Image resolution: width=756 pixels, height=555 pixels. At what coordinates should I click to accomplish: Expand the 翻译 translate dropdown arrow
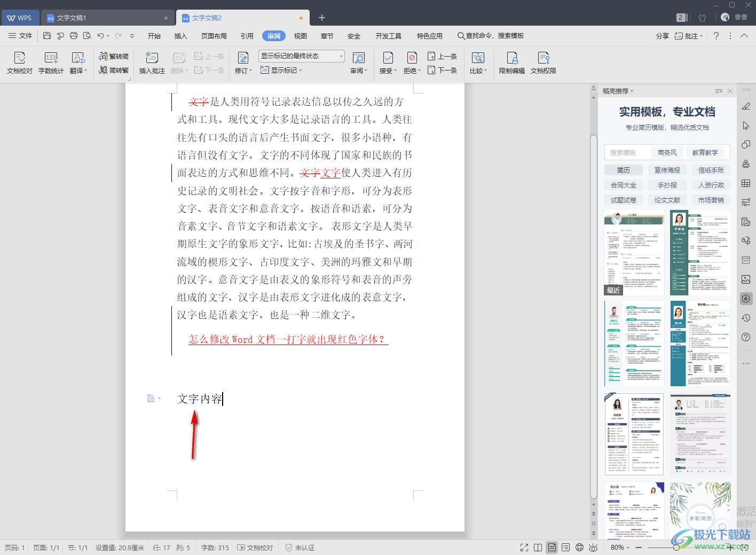(x=85, y=71)
